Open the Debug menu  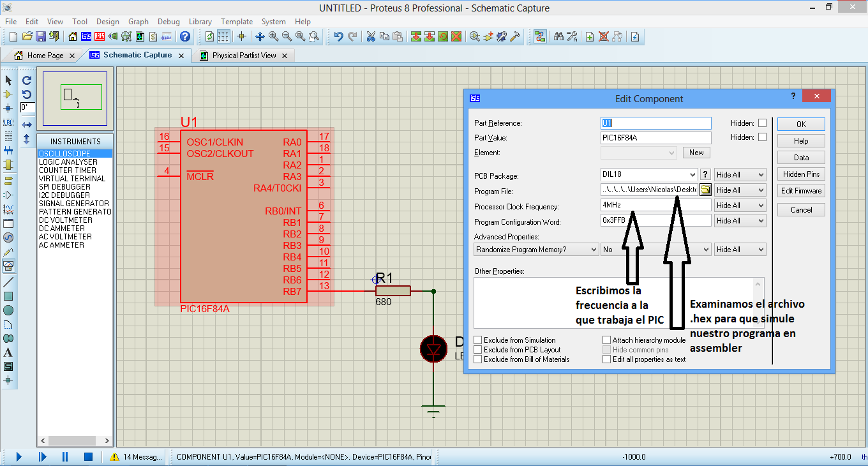[168, 21]
